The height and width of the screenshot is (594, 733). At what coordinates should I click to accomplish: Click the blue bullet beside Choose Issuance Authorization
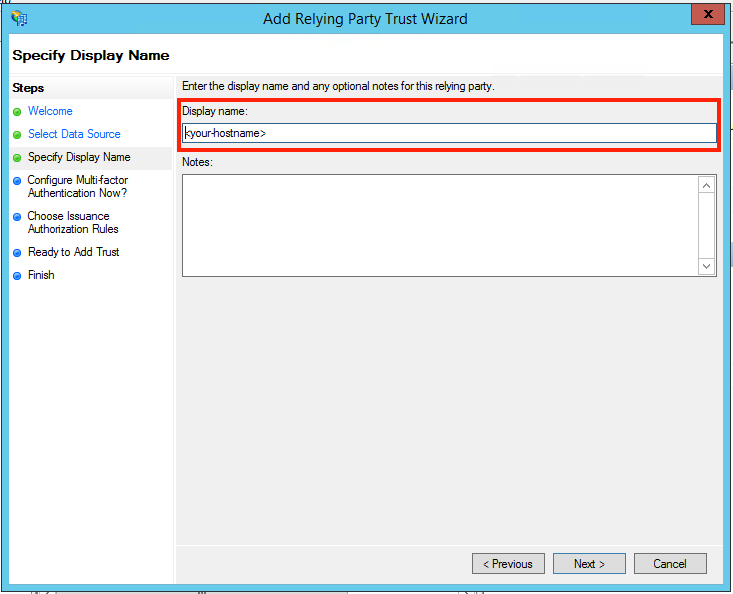[17, 217]
